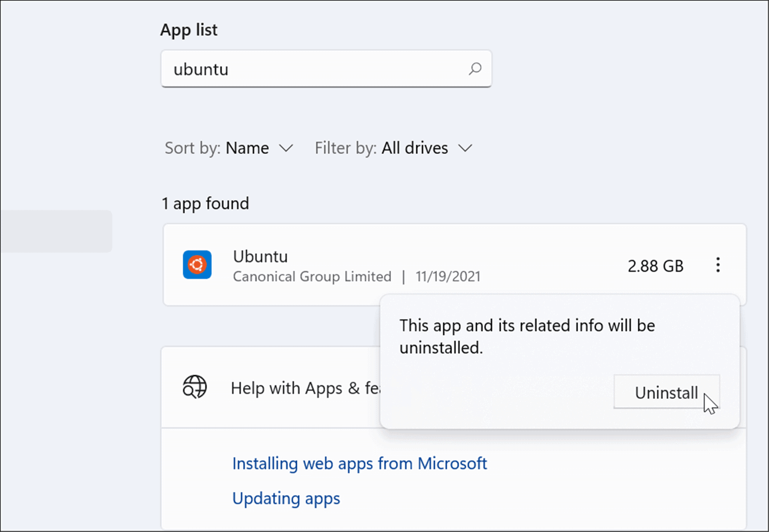Click the 11/19/2021 install date

[448, 276]
